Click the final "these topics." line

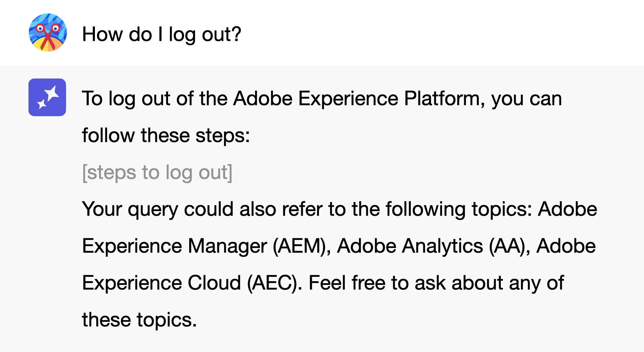click(x=139, y=320)
